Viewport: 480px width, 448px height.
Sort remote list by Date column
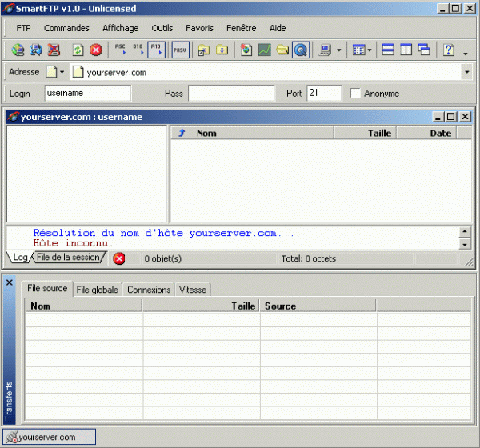(426, 133)
